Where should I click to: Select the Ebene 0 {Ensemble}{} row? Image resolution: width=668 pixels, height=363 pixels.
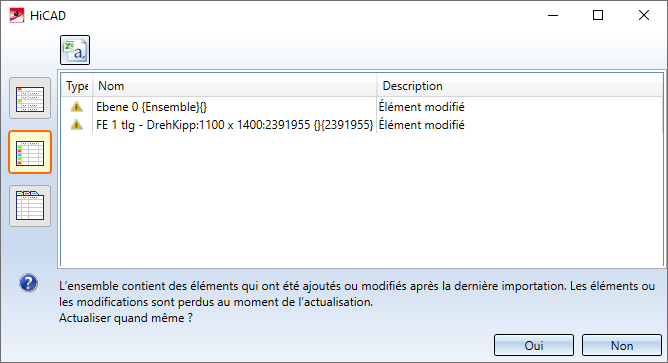click(362, 107)
